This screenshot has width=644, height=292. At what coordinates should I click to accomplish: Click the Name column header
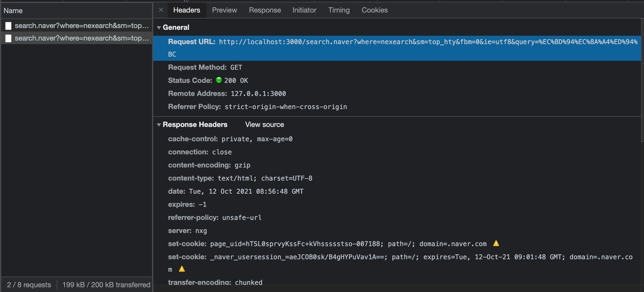[77, 11]
